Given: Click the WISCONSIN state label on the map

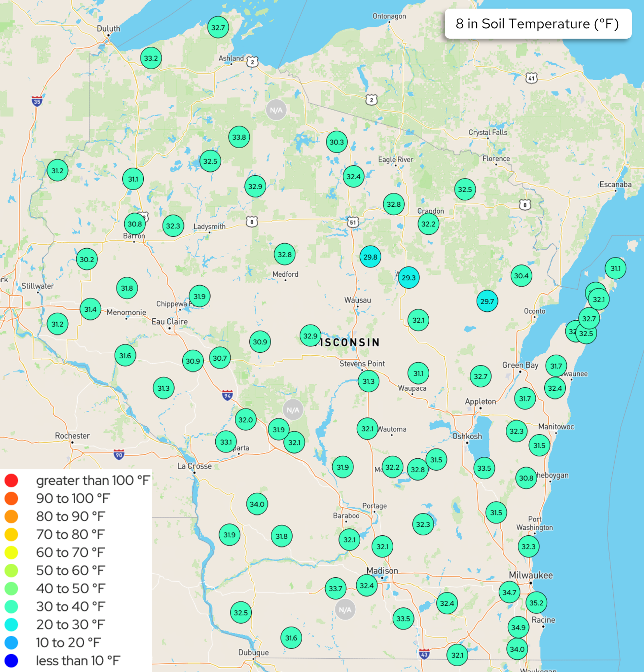Looking at the screenshot, I should tap(347, 342).
